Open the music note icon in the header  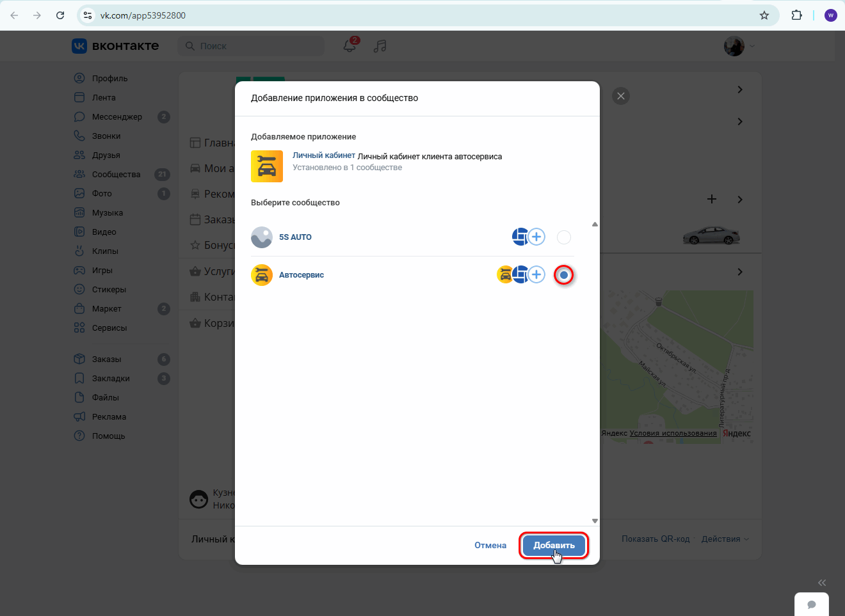tap(380, 46)
